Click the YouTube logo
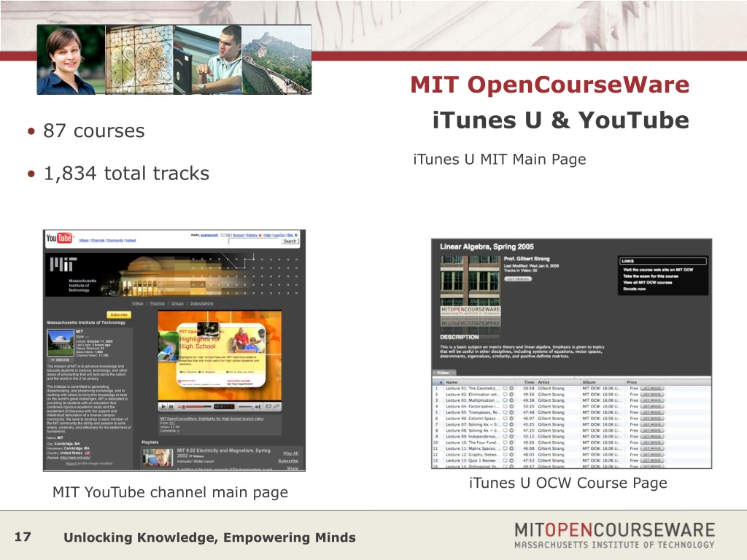Image resolution: width=747 pixels, height=560 pixels. coord(59,238)
